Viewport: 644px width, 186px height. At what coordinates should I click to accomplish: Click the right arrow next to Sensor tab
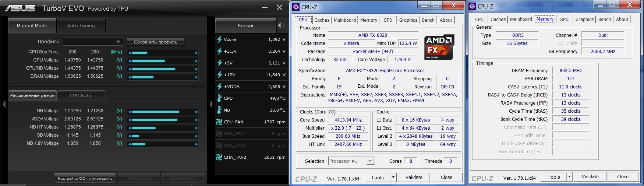(284, 25)
